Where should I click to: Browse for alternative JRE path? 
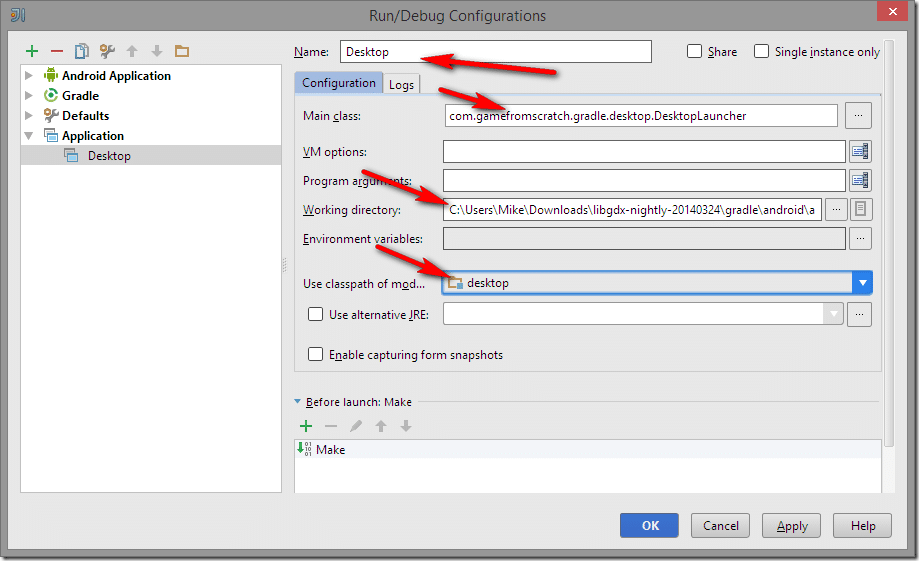pos(859,314)
